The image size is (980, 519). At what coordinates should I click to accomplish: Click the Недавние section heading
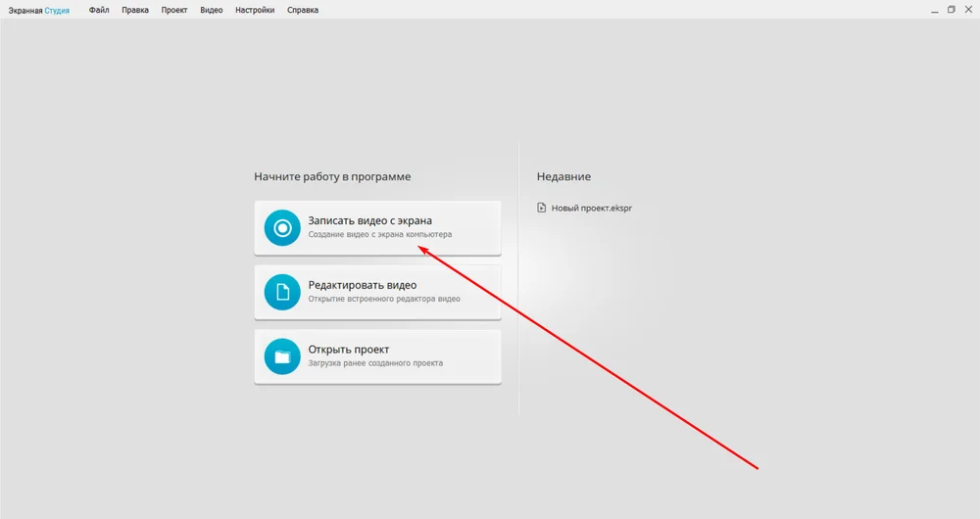click(x=563, y=176)
